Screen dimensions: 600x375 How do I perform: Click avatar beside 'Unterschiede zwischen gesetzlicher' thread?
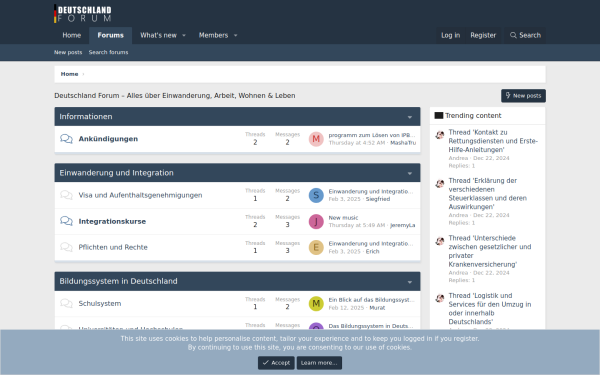[x=440, y=241]
